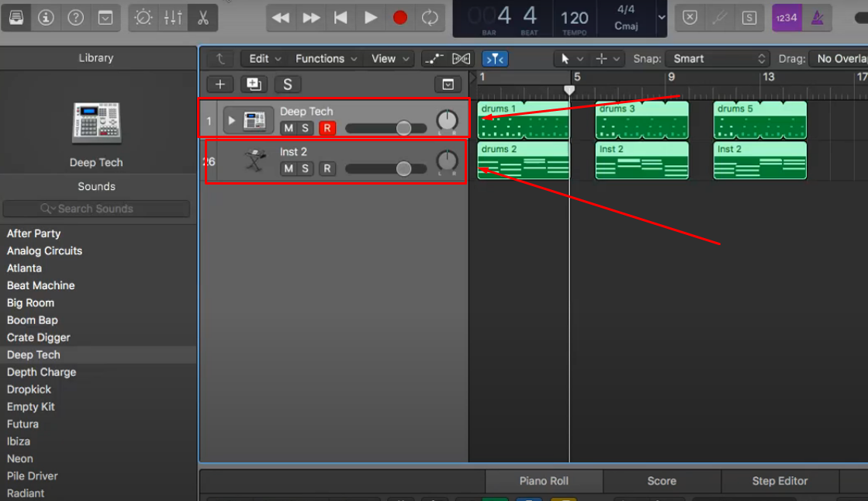Toggle the 1234 count-in
This screenshot has height=501, width=868.
coord(787,16)
